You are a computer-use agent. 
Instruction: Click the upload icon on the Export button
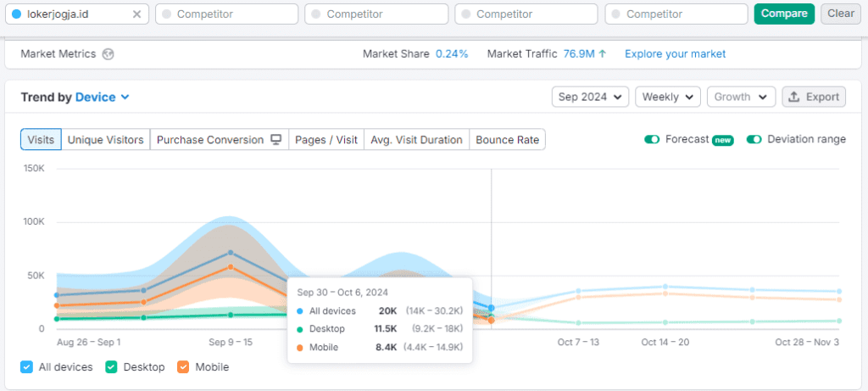(794, 97)
